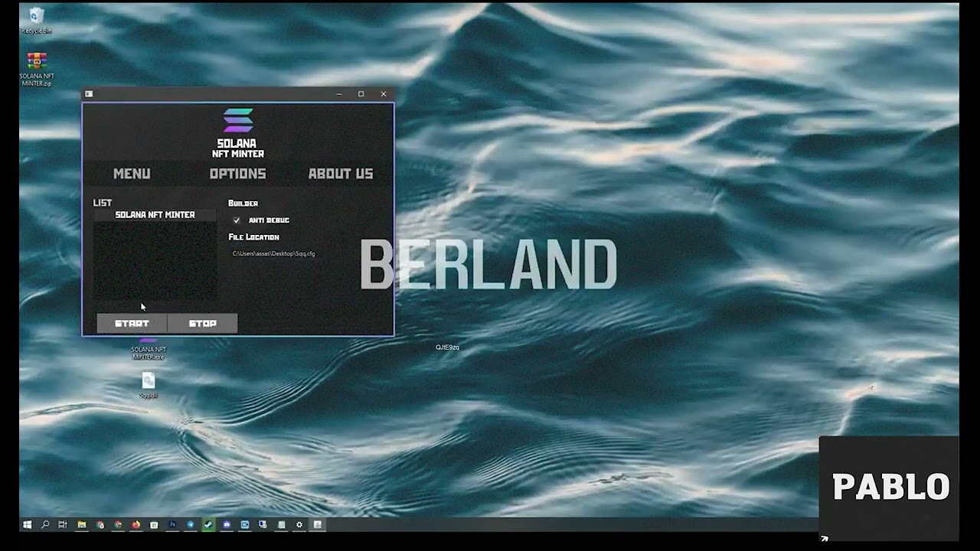Click the green checkmark taskbar icon

coord(208,525)
